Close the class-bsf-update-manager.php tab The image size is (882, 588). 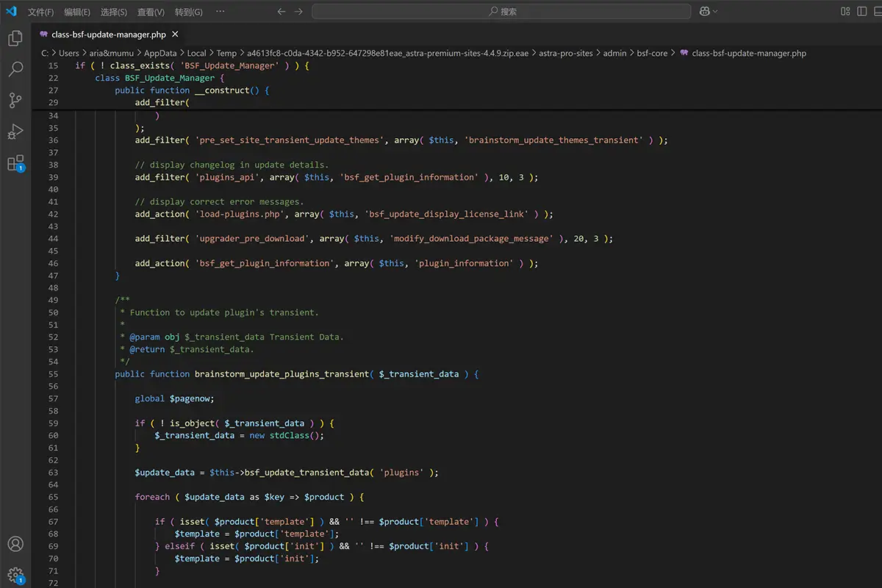tap(176, 35)
